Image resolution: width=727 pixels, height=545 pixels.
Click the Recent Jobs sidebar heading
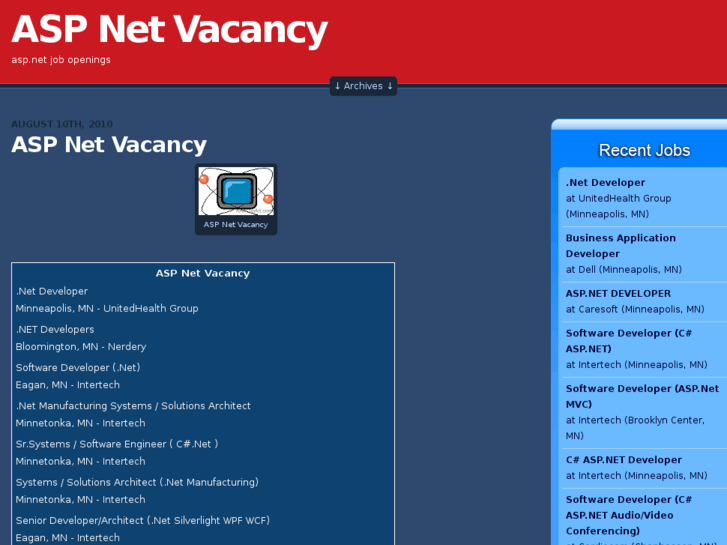pos(644,150)
